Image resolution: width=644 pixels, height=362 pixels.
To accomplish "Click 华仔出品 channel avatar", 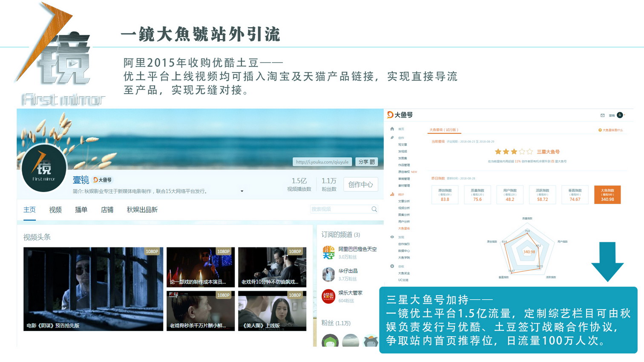I will coord(328,274).
